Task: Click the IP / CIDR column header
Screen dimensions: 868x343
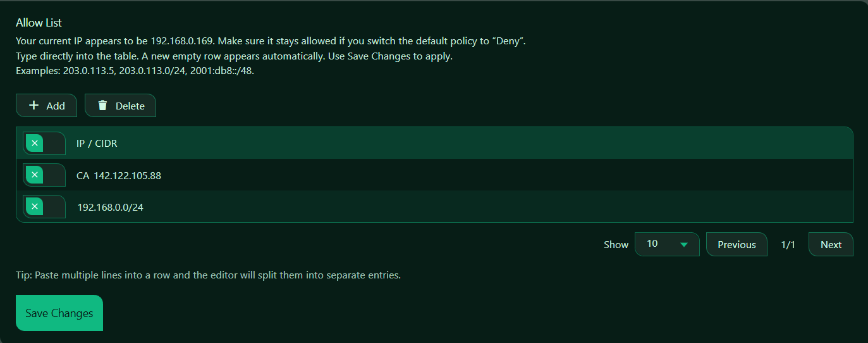Action: tap(97, 143)
